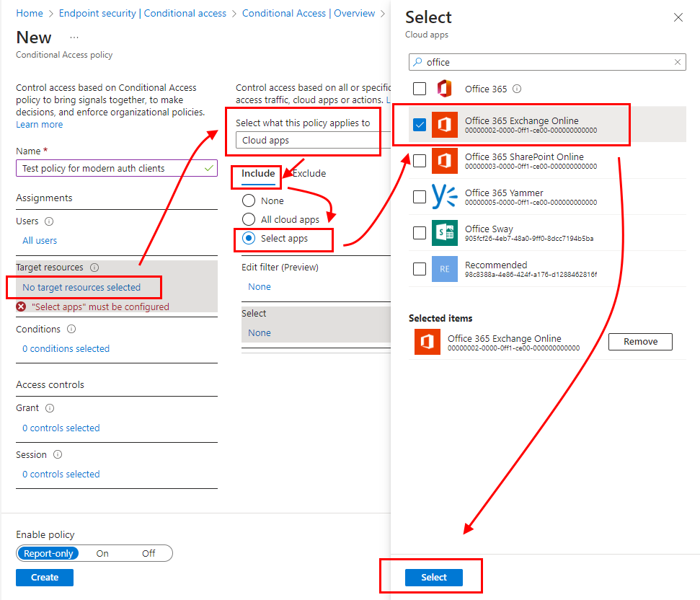This screenshot has width=700, height=600.
Task: Uncheck Office 365 Exchange Online checkbox
Action: click(420, 125)
